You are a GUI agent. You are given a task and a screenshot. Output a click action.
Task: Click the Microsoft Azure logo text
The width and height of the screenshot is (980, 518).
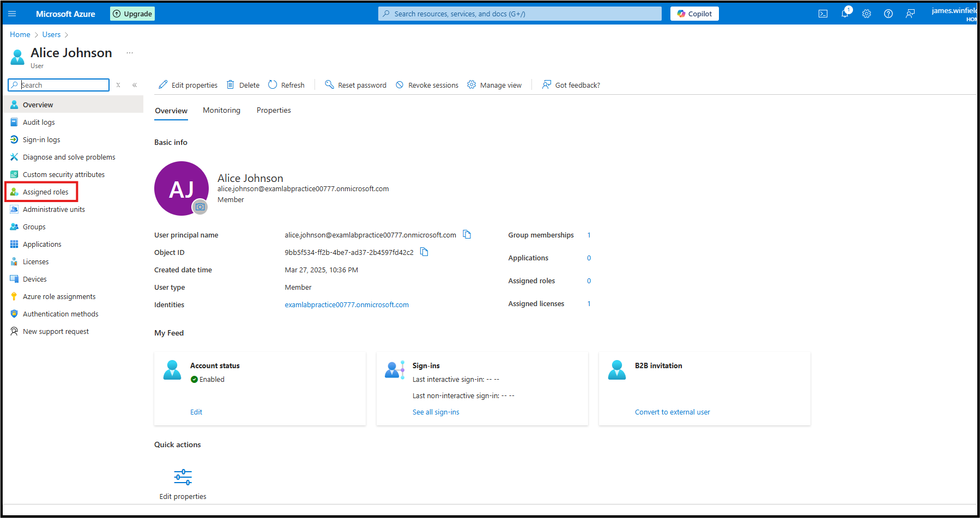point(65,14)
